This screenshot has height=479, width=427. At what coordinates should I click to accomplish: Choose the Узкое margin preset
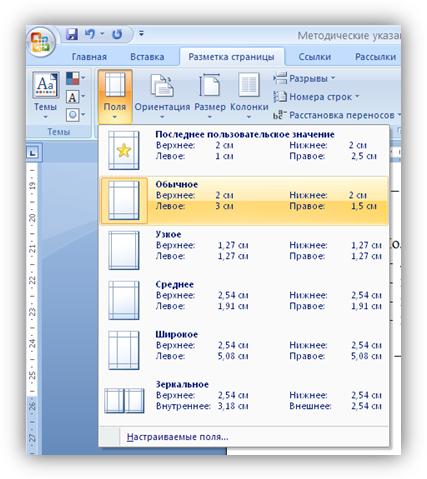click(x=244, y=250)
